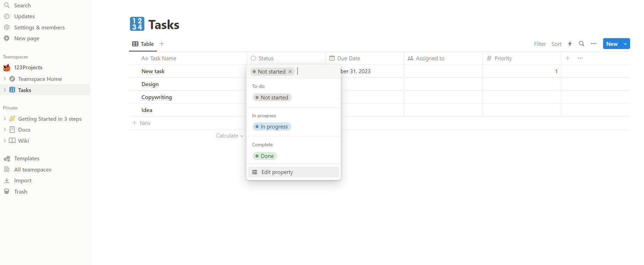The image size is (644, 265).
Task: Open the three-dots view options menu
Action: coord(594,44)
